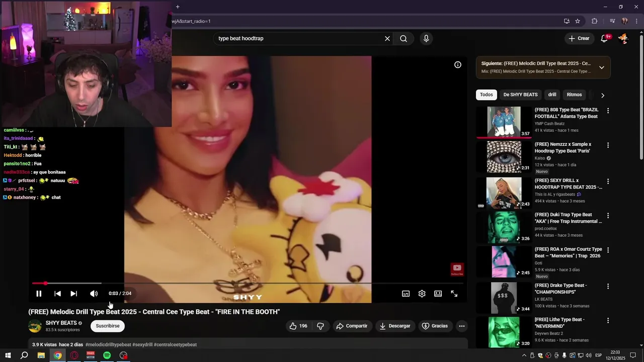Open more actions ellipsis under video
The image size is (644, 362).
coord(461,326)
